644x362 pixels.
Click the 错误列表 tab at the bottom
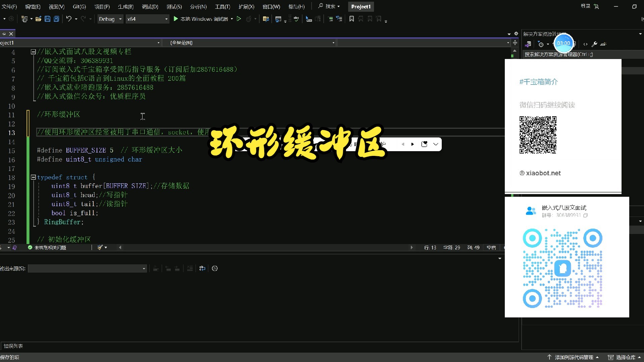pyautogui.click(x=13, y=346)
